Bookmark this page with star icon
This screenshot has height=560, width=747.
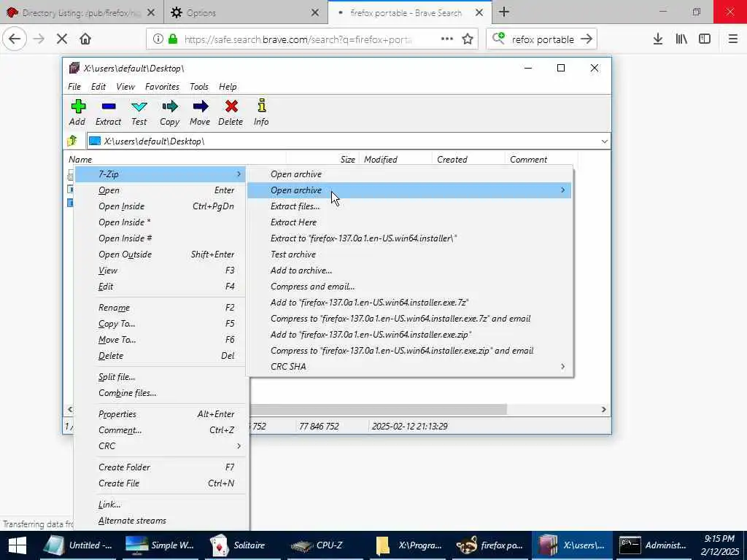468,39
